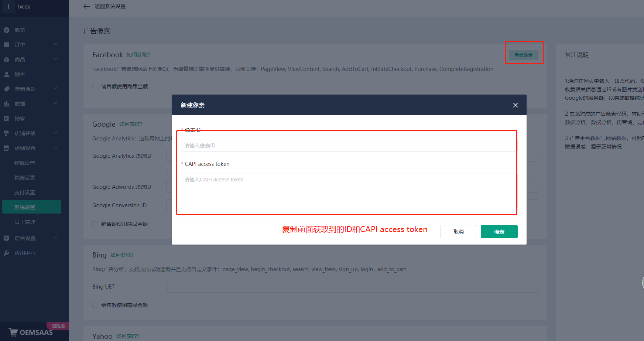The image size is (644, 341).
Task: Collapse the 店铺设置 menu chevron
Action: tap(55, 148)
